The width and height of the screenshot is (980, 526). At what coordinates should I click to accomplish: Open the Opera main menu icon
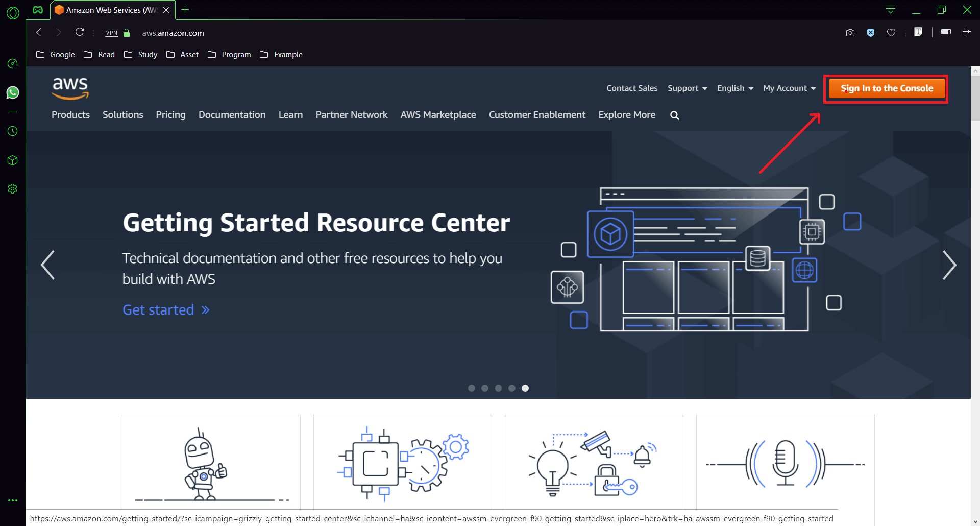click(x=13, y=13)
